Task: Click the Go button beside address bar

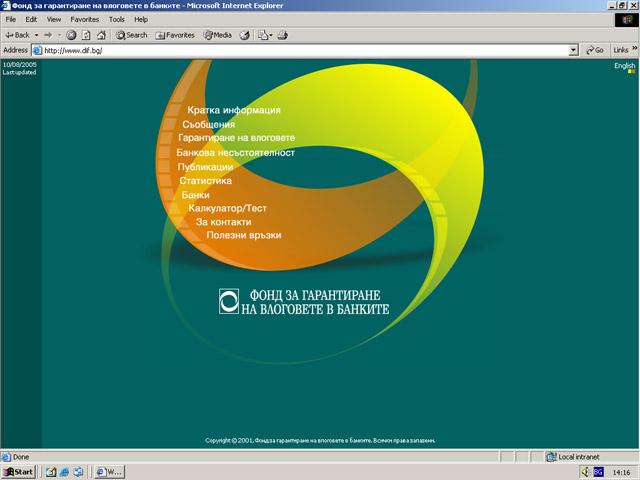Action: tap(594, 49)
